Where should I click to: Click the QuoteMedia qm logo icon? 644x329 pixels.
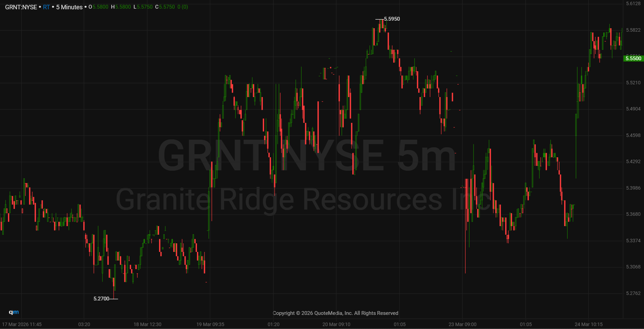coord(14,312)
